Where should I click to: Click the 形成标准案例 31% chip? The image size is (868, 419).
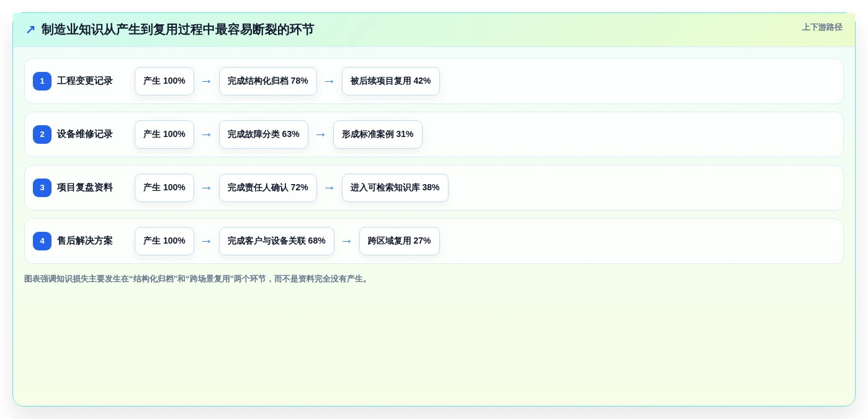(x=378, y=135)
